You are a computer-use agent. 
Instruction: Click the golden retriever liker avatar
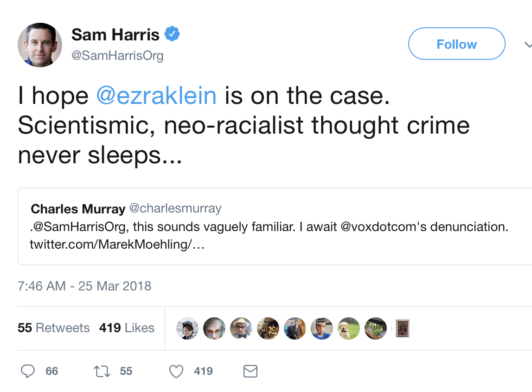[348, 328]
